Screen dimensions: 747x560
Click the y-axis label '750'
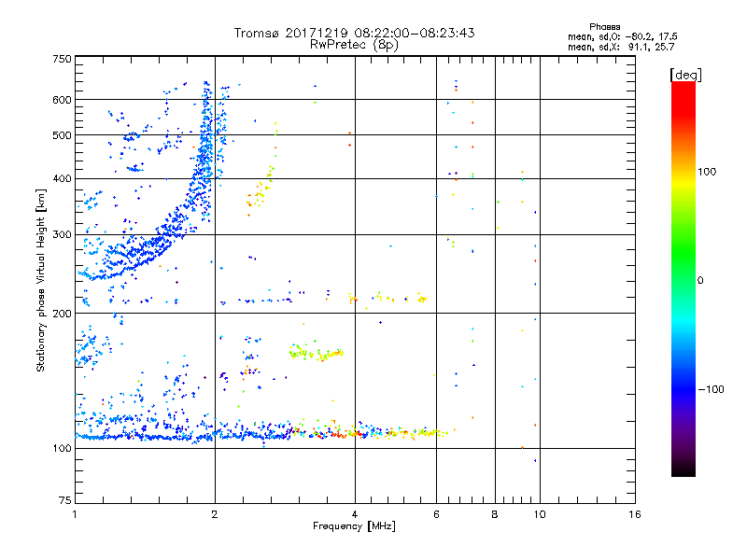(62, 59)
